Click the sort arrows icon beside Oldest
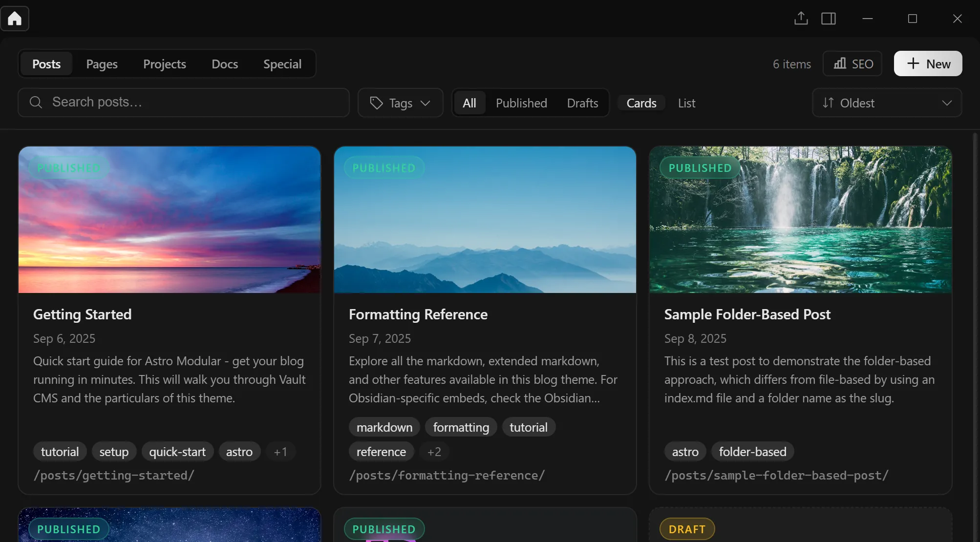980x542 pixels. (x=828, y=103)
